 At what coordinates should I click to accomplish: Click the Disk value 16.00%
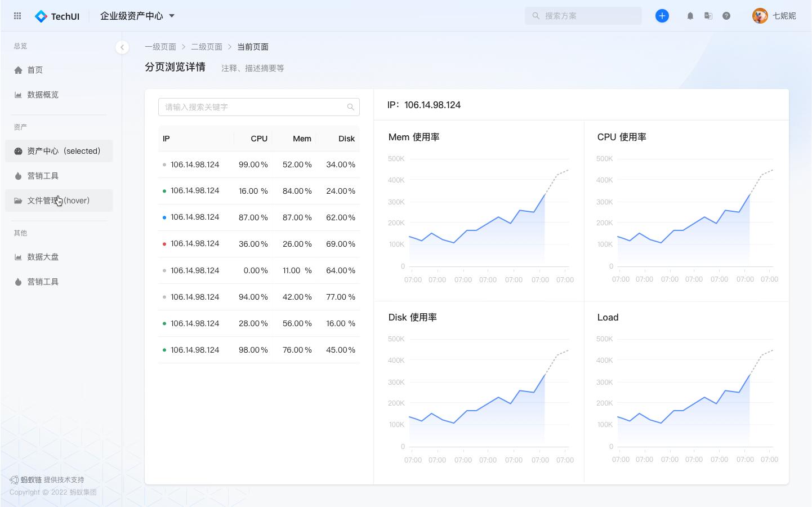click(341, 323)
